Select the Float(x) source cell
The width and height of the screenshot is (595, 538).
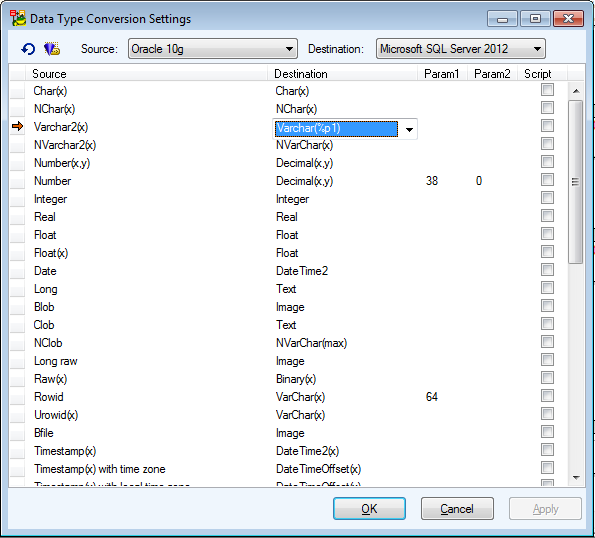51,253
